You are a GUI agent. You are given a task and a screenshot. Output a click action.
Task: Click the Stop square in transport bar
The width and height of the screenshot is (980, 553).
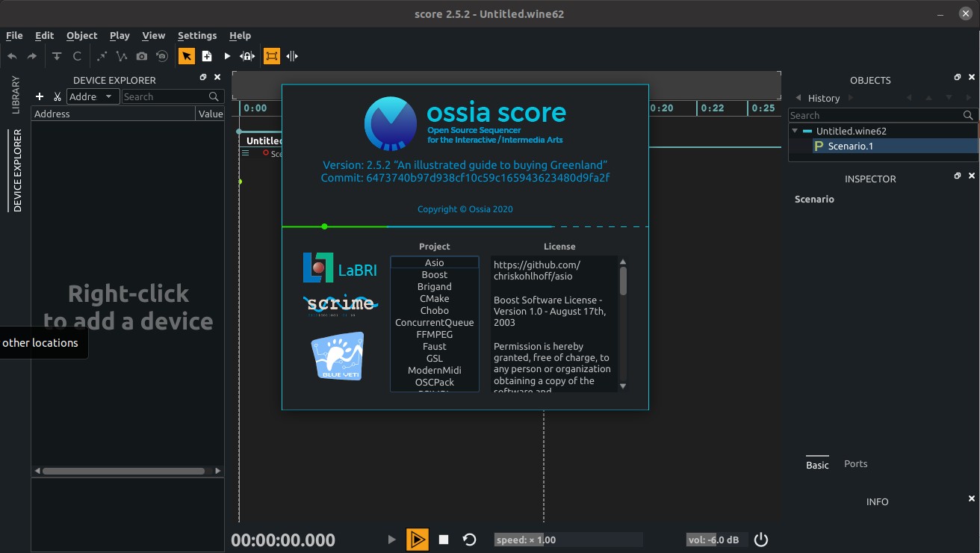point(444,540)
